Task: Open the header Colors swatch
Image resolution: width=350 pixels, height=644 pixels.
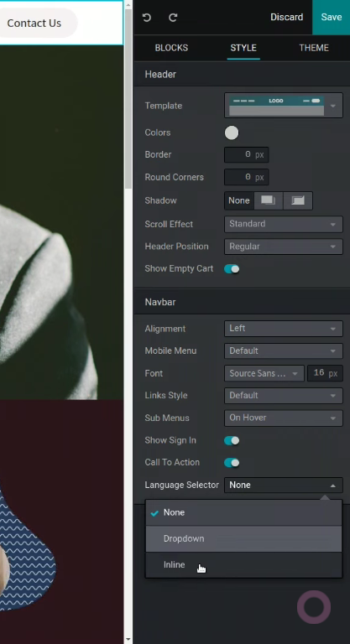Action: tap(232, 133)
